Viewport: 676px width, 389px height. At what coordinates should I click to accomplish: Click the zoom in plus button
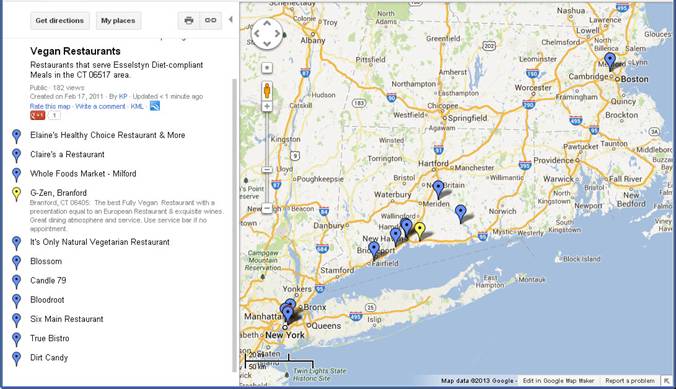267,106
